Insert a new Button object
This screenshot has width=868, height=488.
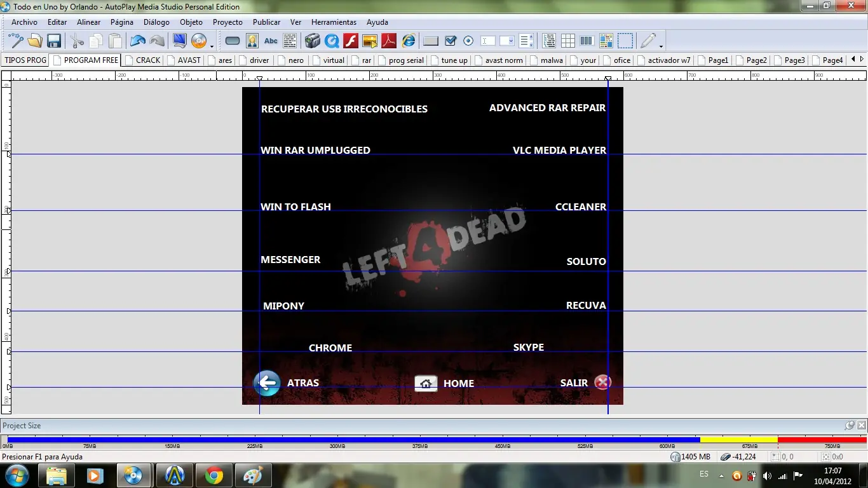tap(233, 41)
